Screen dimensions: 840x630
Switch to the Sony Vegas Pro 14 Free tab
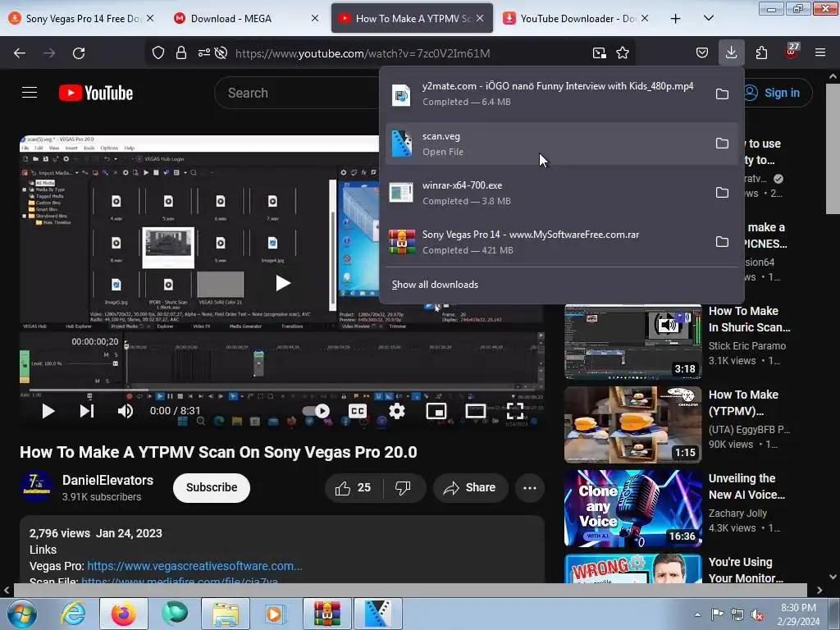[80, 19]
